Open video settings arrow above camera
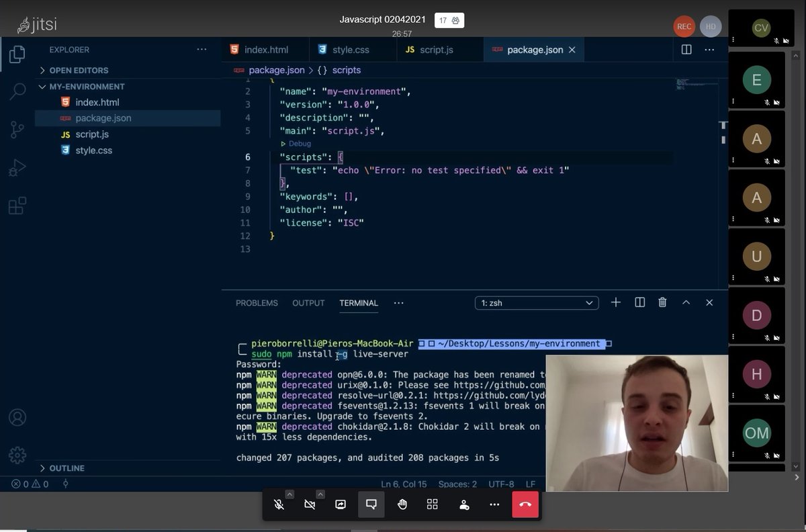The height and width of the screenshot is (532, 806). point(320,494)
